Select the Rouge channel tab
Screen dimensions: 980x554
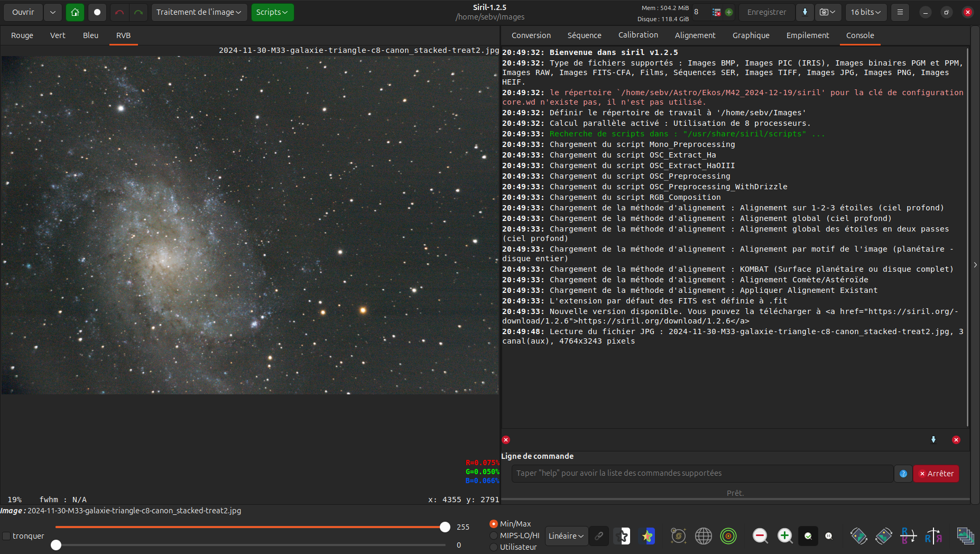(x=22, y=35)
